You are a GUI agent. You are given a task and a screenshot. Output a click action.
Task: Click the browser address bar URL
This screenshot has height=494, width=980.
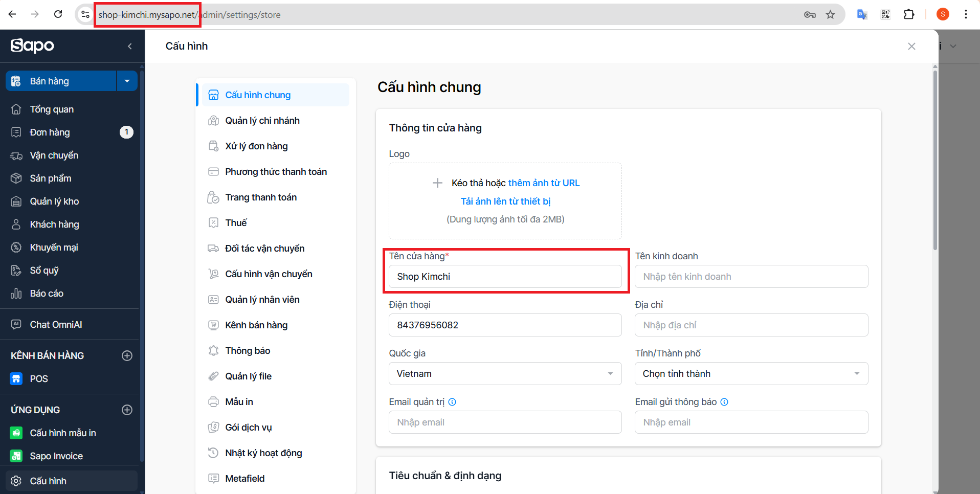tap(189, 15)
